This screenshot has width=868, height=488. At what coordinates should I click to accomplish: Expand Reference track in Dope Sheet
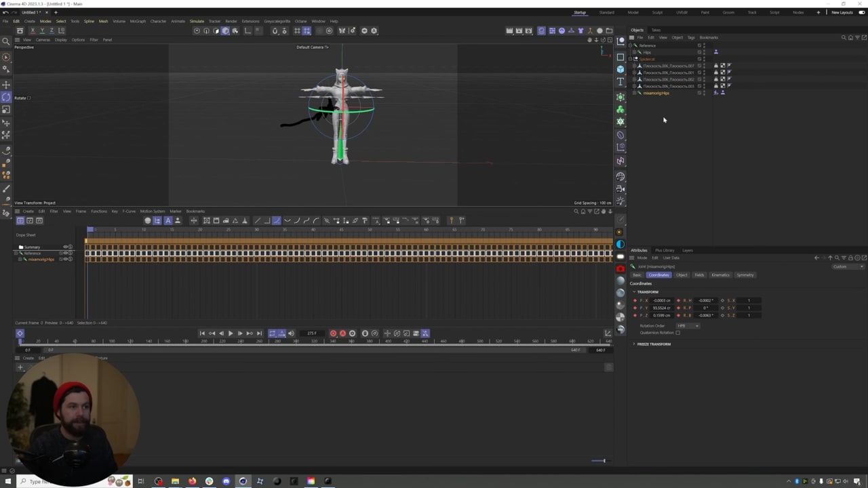tap(16, 253)
